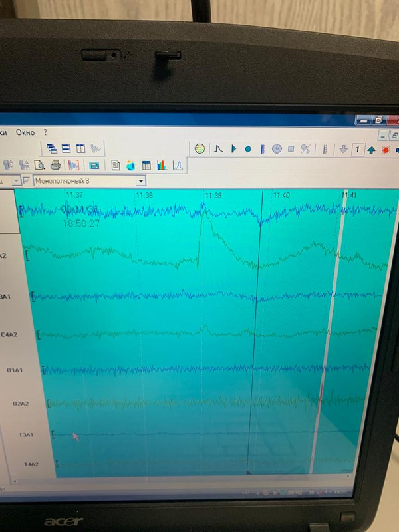Click the 11:40 time label
Viewport: 399px width, 532px height.
coord(281,195)
